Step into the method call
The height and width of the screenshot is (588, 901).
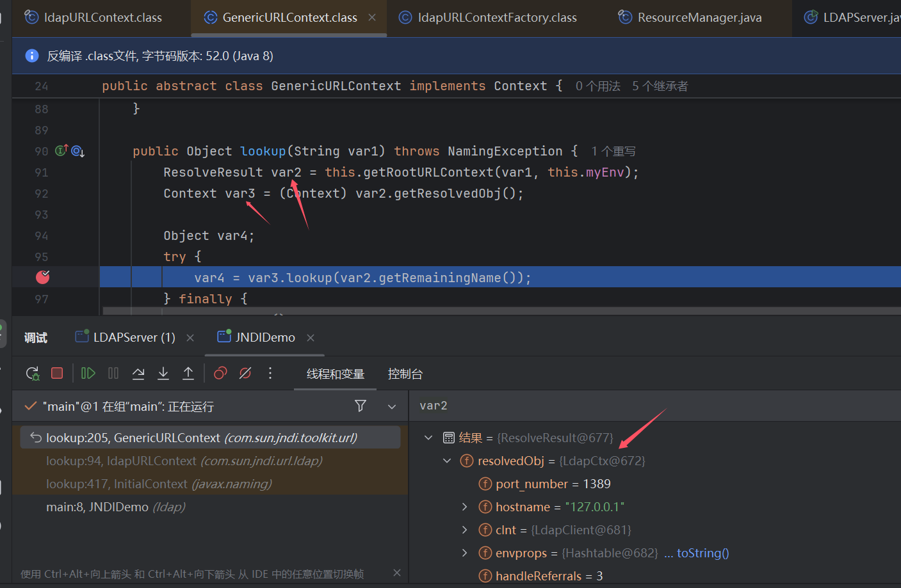[x=163, y=373]
